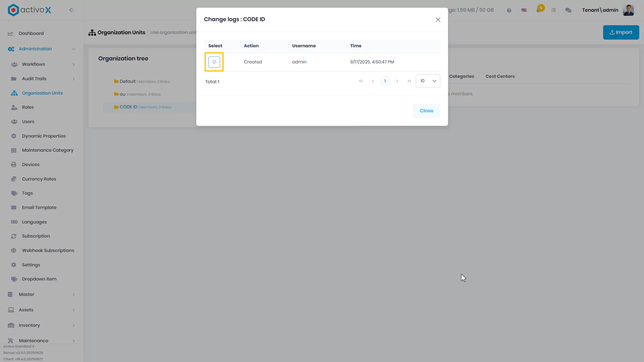Open the help question mark icon
This screenshot has height=362, width=644.
coord(509,10)
